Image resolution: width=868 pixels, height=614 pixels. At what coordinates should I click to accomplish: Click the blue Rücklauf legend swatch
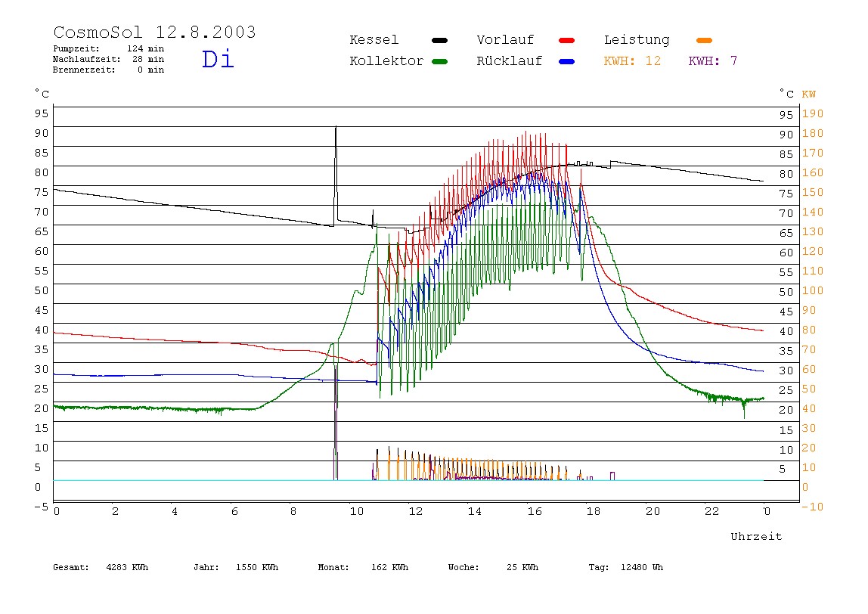(567, 61)
